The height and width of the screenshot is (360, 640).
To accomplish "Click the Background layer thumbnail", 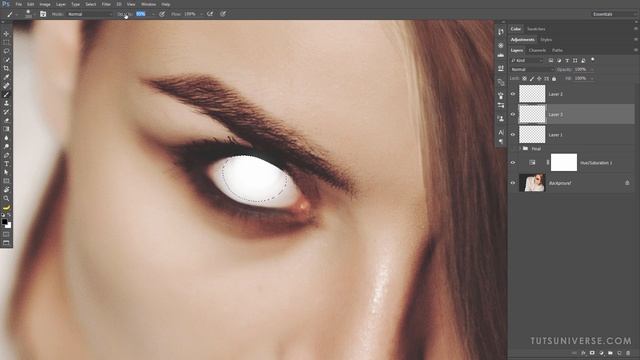I will tap(532, 183).
